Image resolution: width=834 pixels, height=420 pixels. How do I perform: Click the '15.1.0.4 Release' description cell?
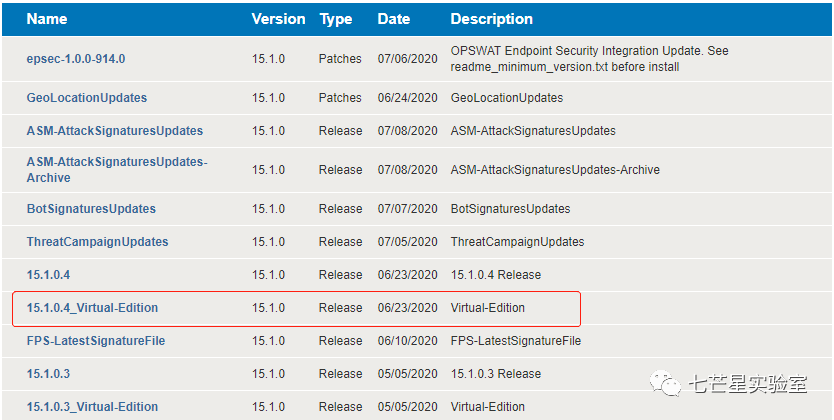(496, 275)
